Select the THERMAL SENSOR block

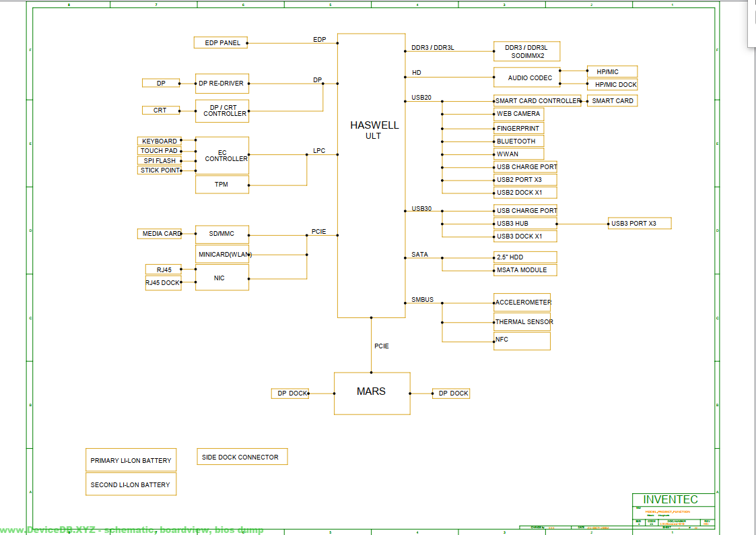tap(522, 322)
